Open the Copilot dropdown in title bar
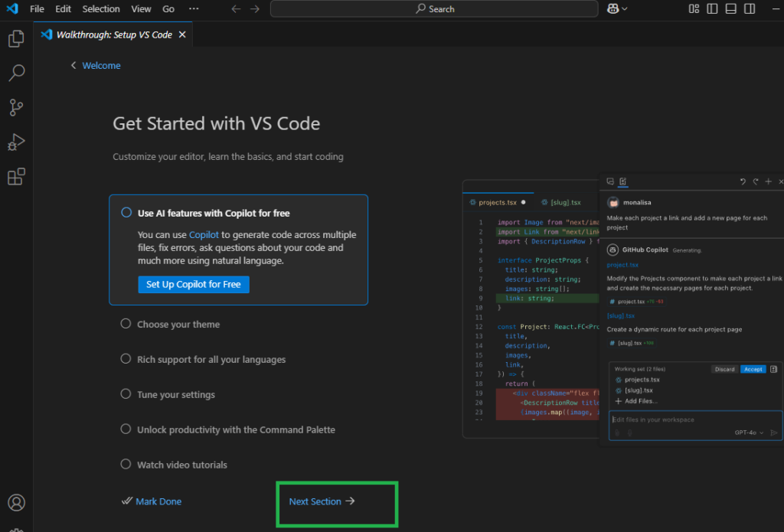The image size is (784, 532). [x=617, y=9]
